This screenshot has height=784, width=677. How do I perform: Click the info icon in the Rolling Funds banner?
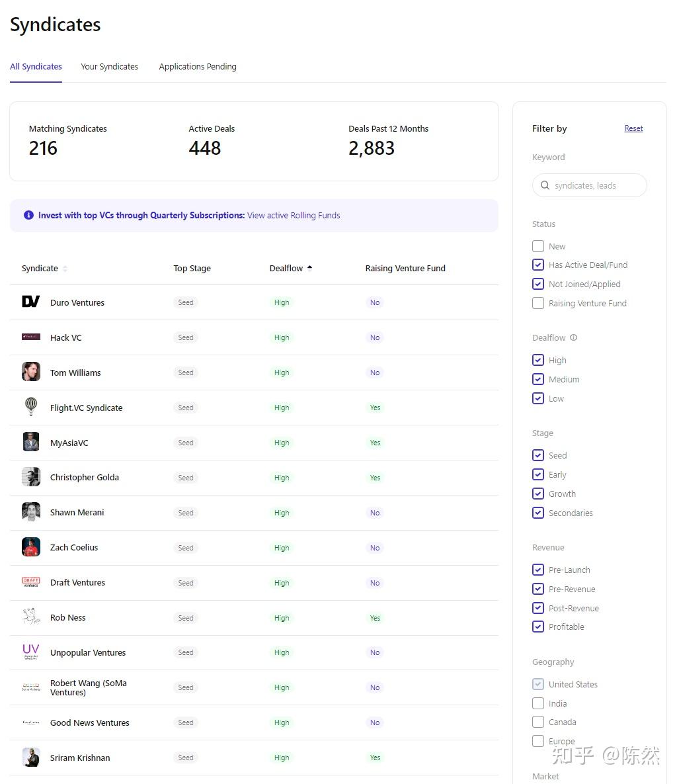[28, 215]
